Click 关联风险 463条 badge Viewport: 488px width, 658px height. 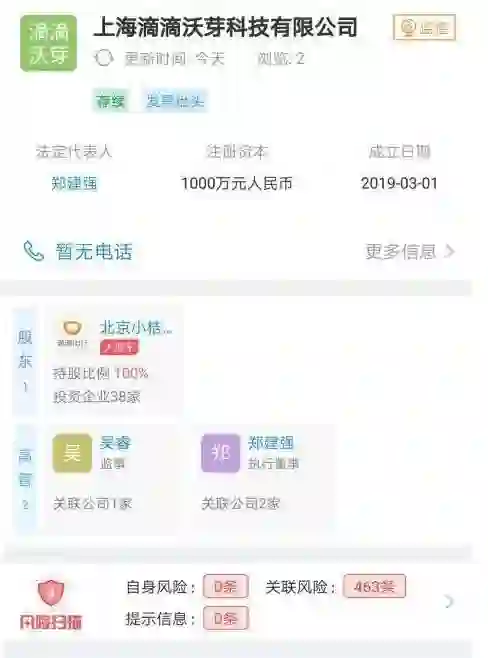pos(374,586)
